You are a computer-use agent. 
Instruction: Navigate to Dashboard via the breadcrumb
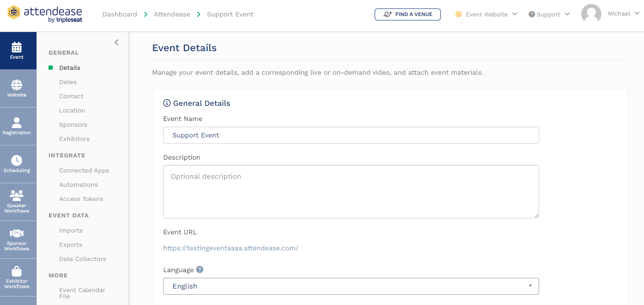click(x=120, y=14)
